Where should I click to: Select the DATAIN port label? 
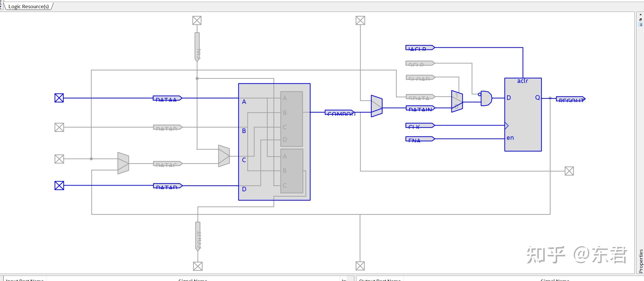click(420, 108)
